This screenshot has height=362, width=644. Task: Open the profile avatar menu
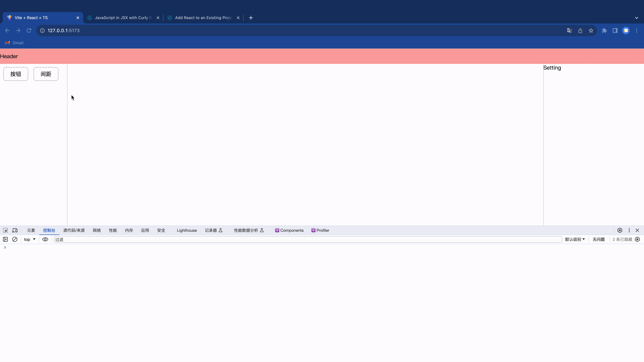626,30
